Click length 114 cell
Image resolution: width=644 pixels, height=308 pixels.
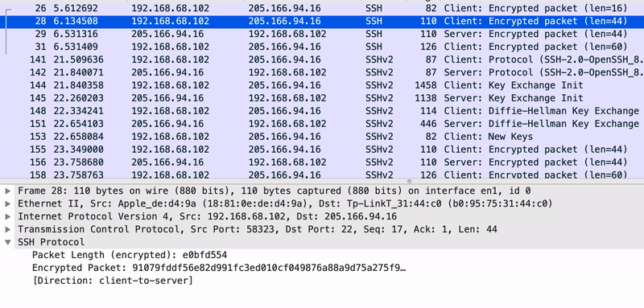click(428, 111)
